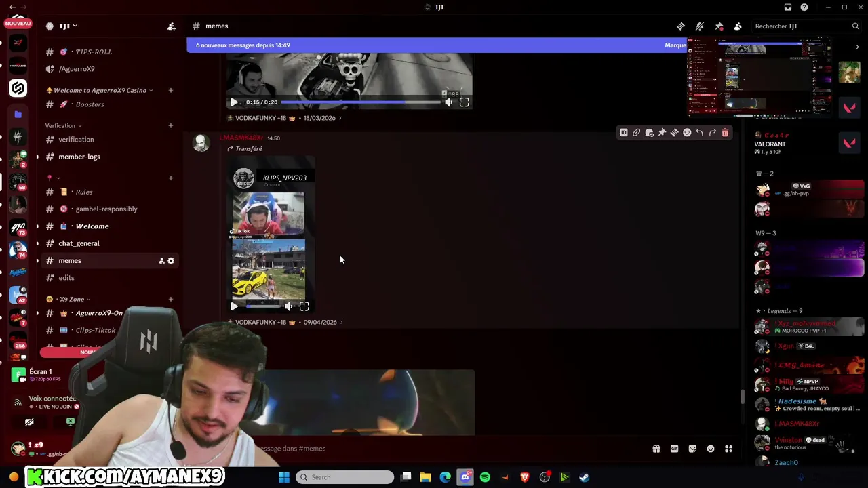Open VODKAFUNKY +18 source dated 09/04/2026
This screenshot has height=488, width=868.
pyautogui.click(x=285, y=323)
